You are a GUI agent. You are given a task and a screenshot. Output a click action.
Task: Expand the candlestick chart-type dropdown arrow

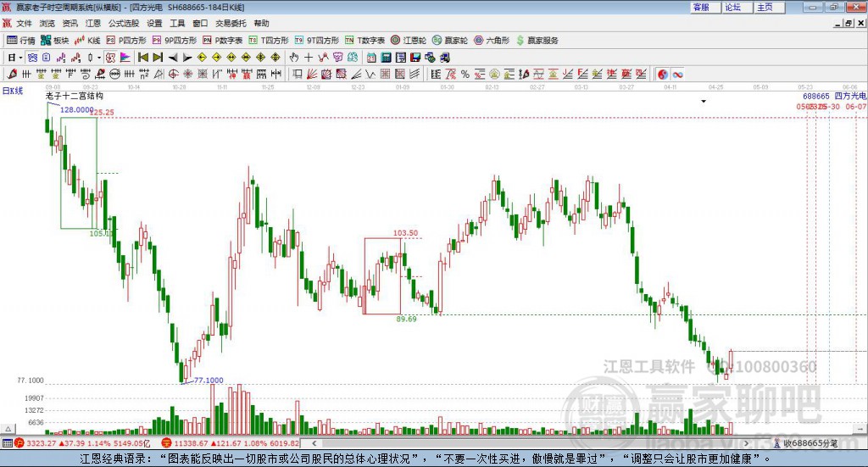(x=99, y=58)
